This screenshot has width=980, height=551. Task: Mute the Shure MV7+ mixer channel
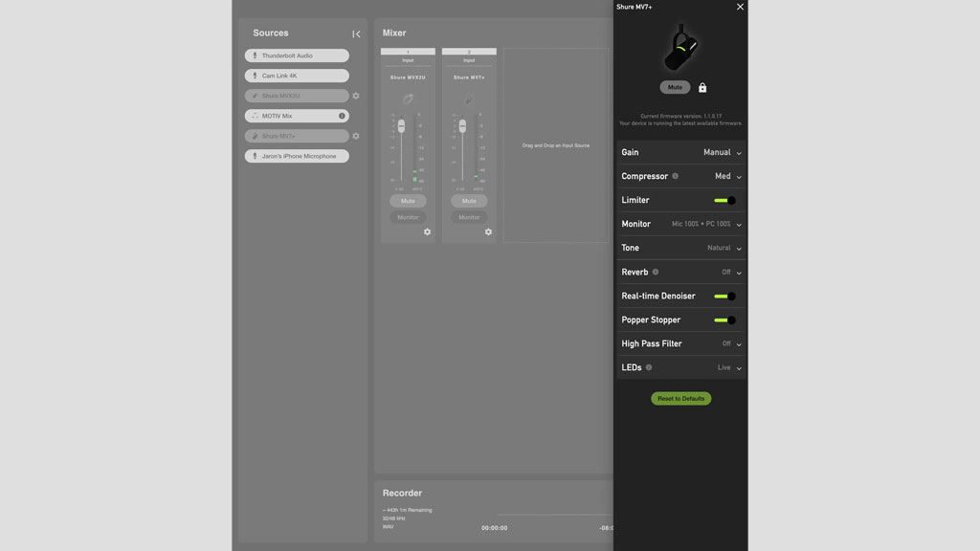tap(469, 201)
